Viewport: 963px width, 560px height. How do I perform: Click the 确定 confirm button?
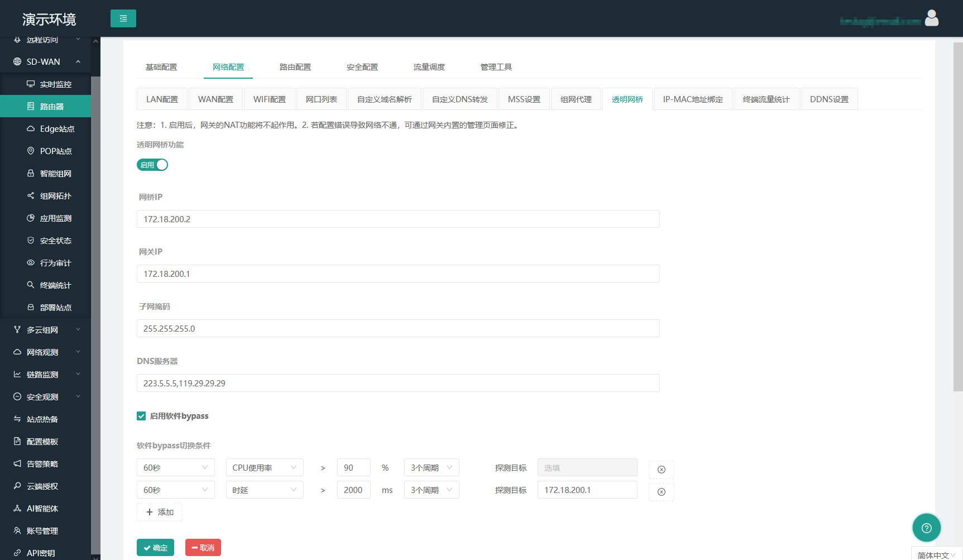pyautogui.click(x=155, y=548)
